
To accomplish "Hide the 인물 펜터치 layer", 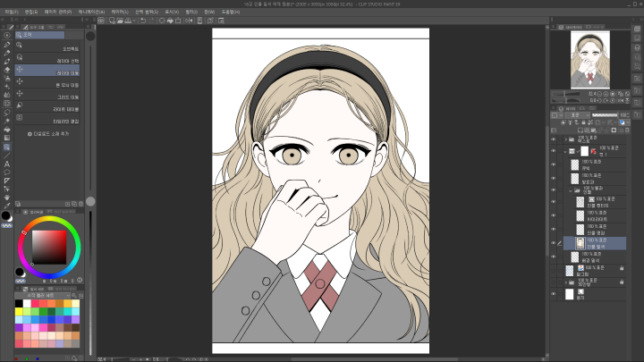I will tap(554, 202).
